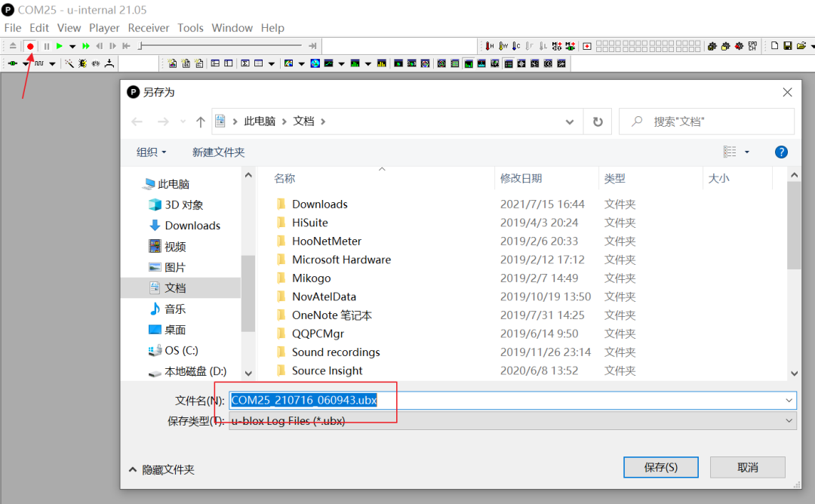Expand the address bar history dropdown
The image size is (815, 504).
click(x=570, y=121)
